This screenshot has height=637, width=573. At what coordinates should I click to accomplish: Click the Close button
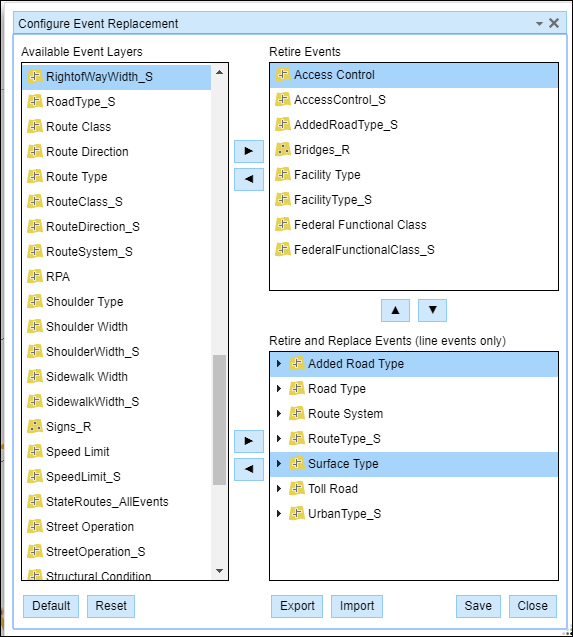[x=533, y=606]
